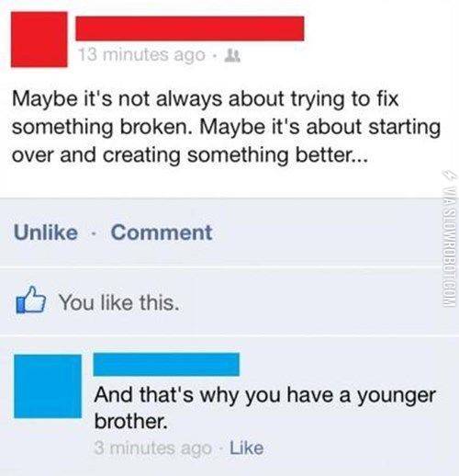The image size is (459, 476).
Task: Click the thumbs-up icon beside 'You like this'
Action: [31, 300]
